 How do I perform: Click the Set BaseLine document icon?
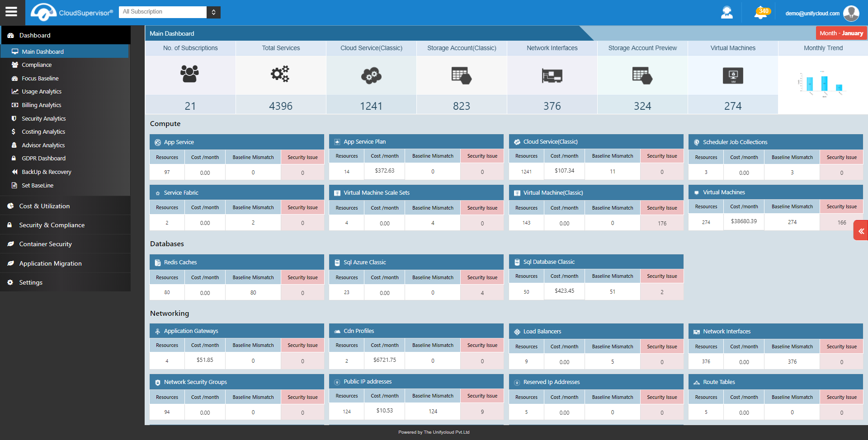[x=14, y=185]
